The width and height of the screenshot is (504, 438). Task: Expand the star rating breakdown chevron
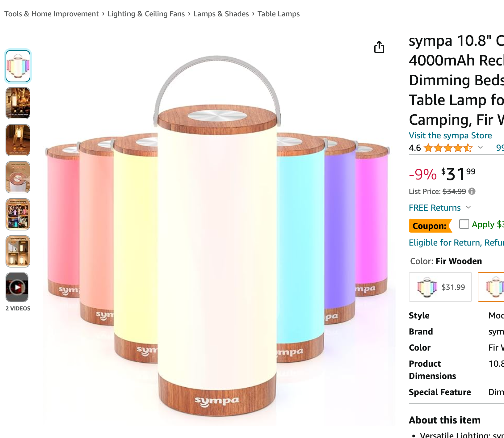click(x=481, y=148)
